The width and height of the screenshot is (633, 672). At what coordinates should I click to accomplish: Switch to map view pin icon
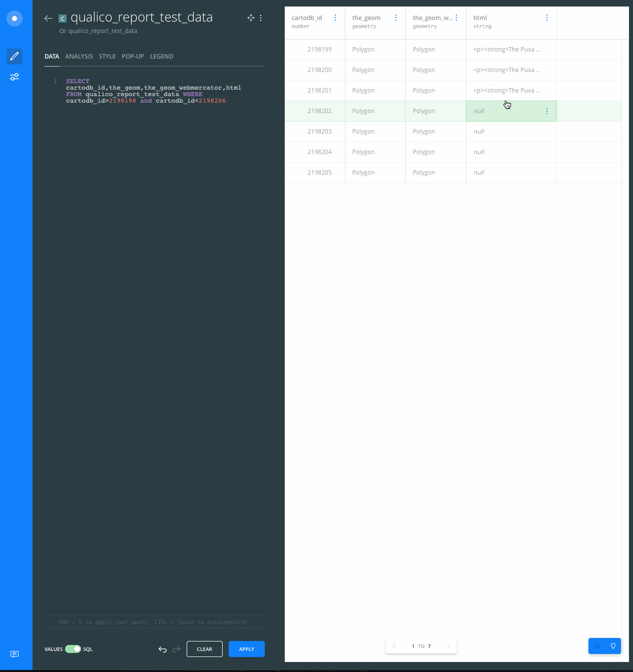point(613,646)
